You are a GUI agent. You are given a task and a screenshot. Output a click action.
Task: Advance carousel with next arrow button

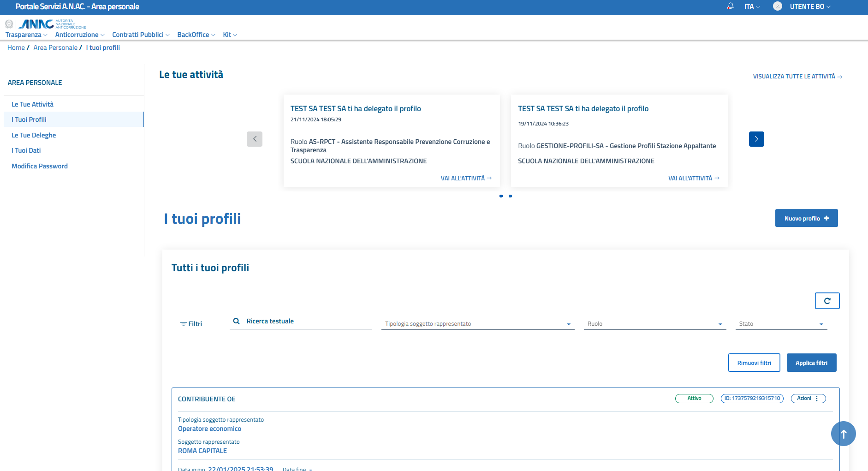pos(756,139)
